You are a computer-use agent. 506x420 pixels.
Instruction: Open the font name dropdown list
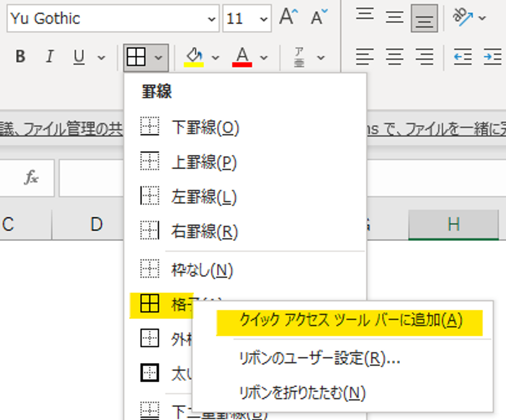[211, 19]
